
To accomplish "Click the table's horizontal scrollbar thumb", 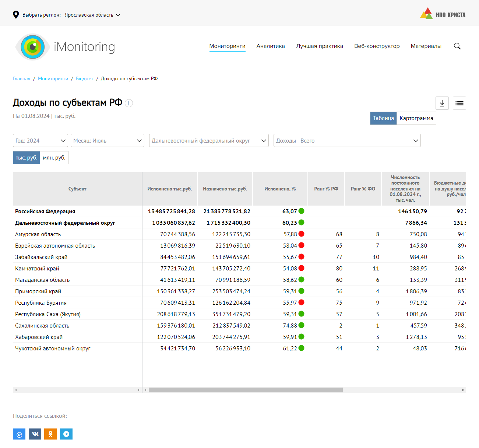I will [x=246, y=390].
